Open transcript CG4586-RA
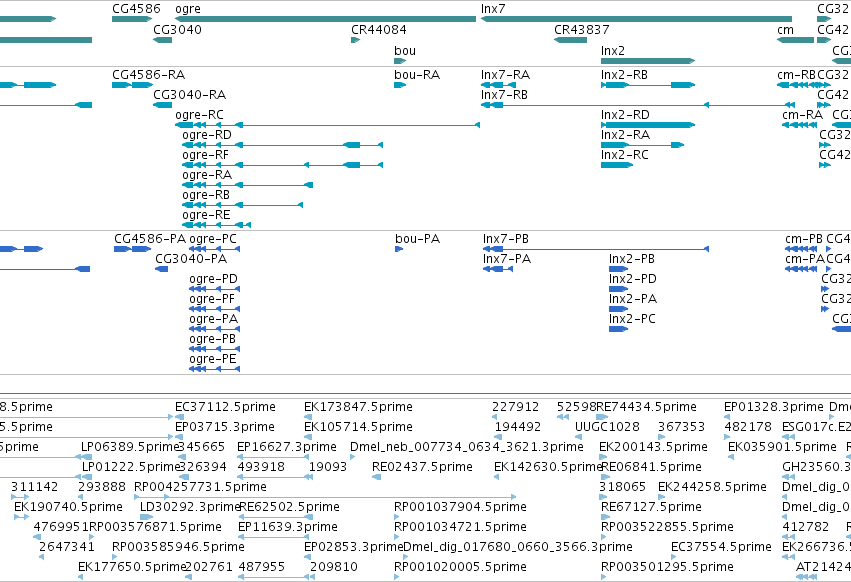The height and width of the screenshot is (582, 851). point(132,85)
